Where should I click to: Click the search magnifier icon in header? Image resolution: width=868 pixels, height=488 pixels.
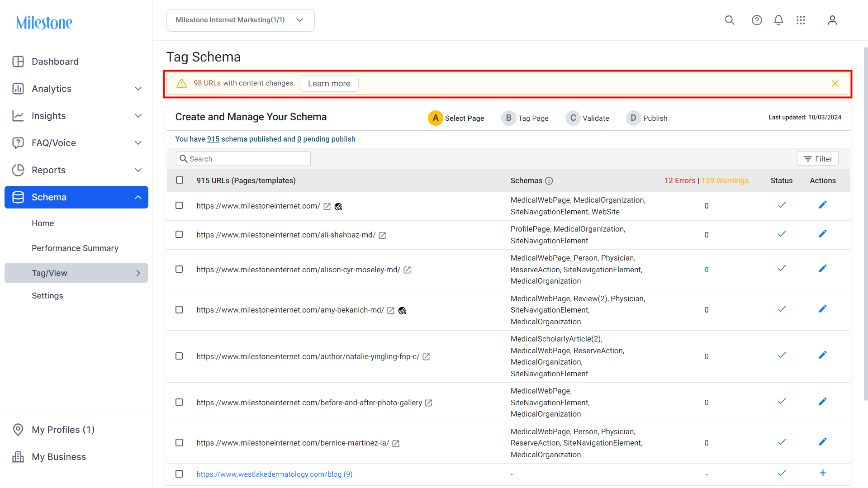730,20
